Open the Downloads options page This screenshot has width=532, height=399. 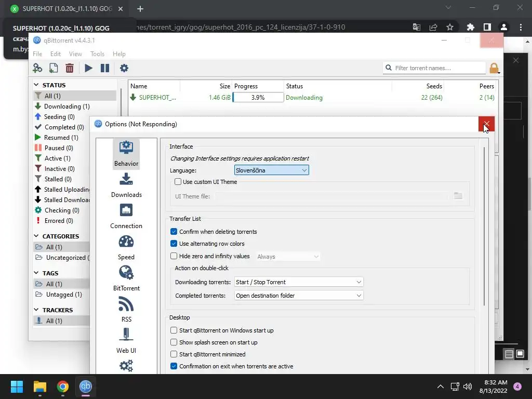coord(126,185)
